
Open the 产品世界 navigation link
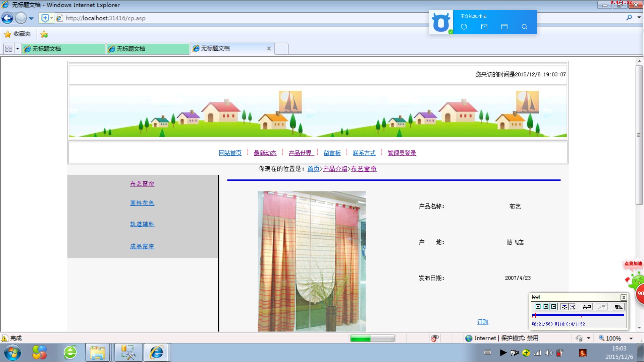(301, 153)
